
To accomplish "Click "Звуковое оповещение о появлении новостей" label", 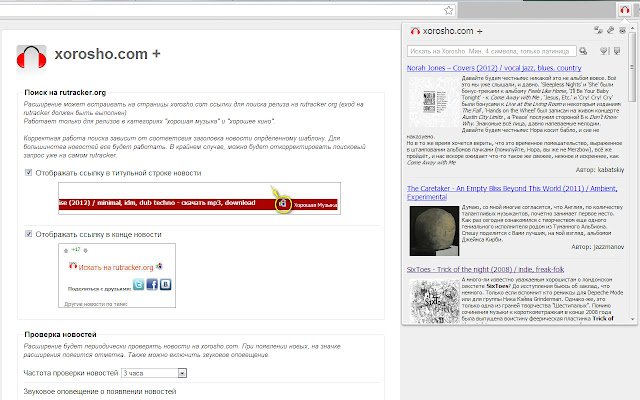I will [100, 391].
